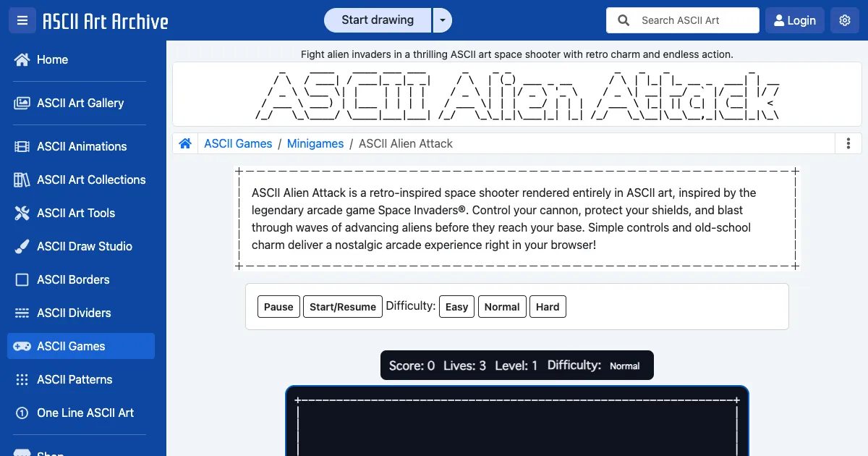This screenshot has width=868, height=456.
Task: Click the home icon in breadcrumb
Action: point(185,143)
